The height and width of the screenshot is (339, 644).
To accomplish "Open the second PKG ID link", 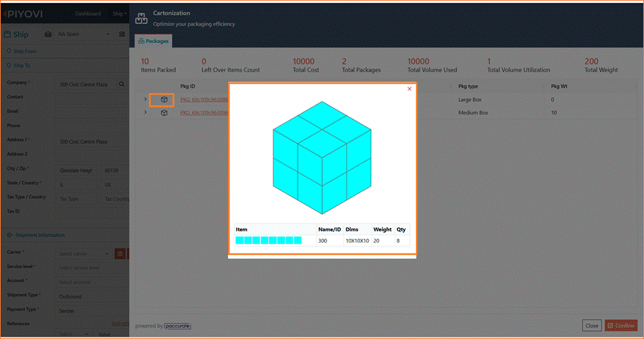I will point(204,113).
